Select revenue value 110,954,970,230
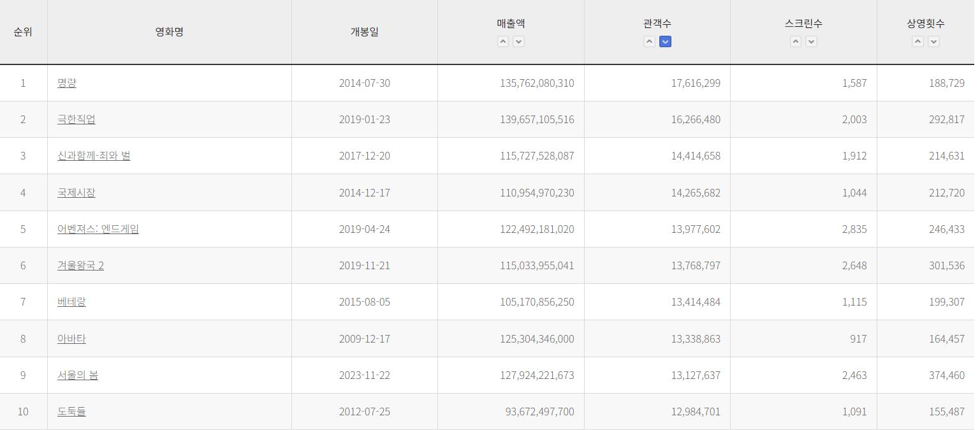Image resolution: width=980 pixels, height=430 pixels. tap(537, 193)
